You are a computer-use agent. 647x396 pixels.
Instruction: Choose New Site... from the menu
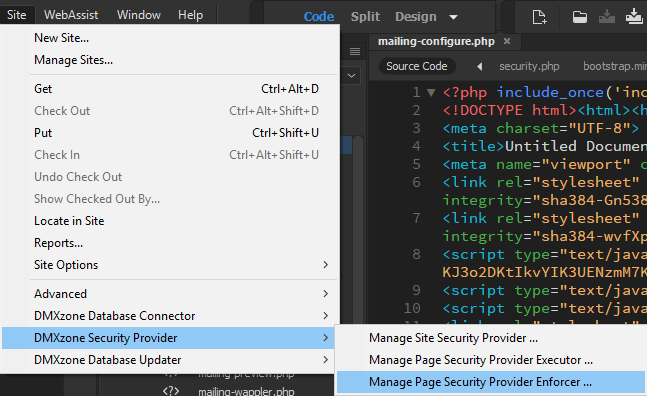point(170,38)
